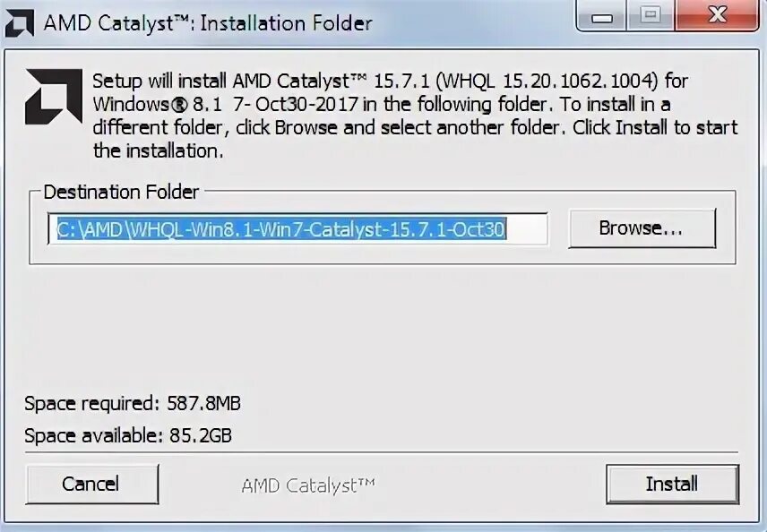Click the 'the installation.' closing line of description
The width and height of the screenshot is (767, 532).
tap(159, 150)
